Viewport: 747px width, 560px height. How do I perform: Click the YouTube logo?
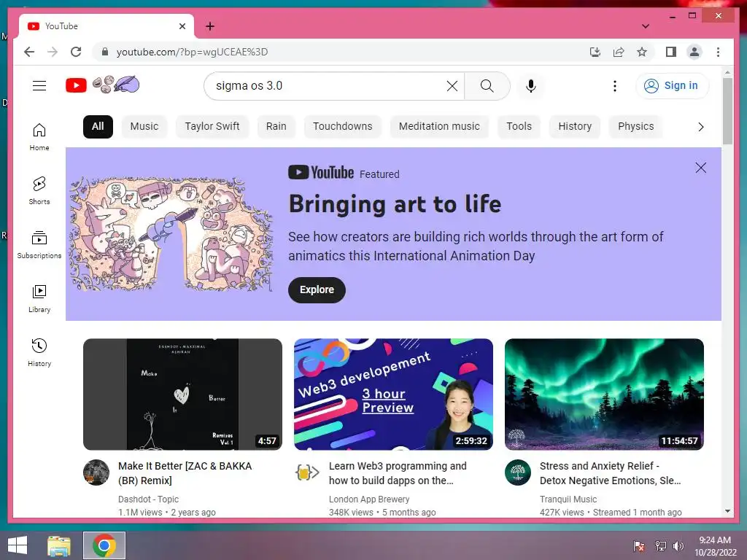pyautogui.click(x=76, y=86)
